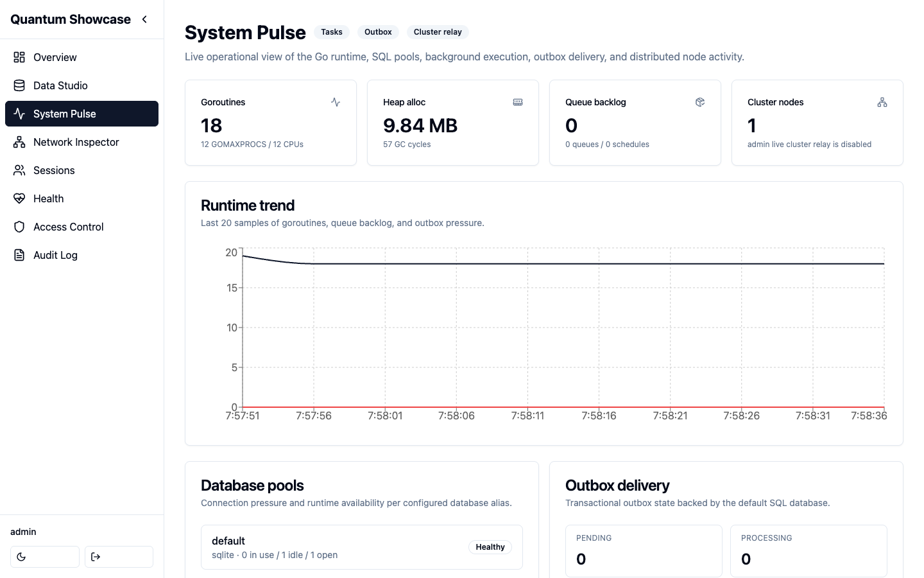
Task: Navigate to Network Inspector
Action: point(81,142)
